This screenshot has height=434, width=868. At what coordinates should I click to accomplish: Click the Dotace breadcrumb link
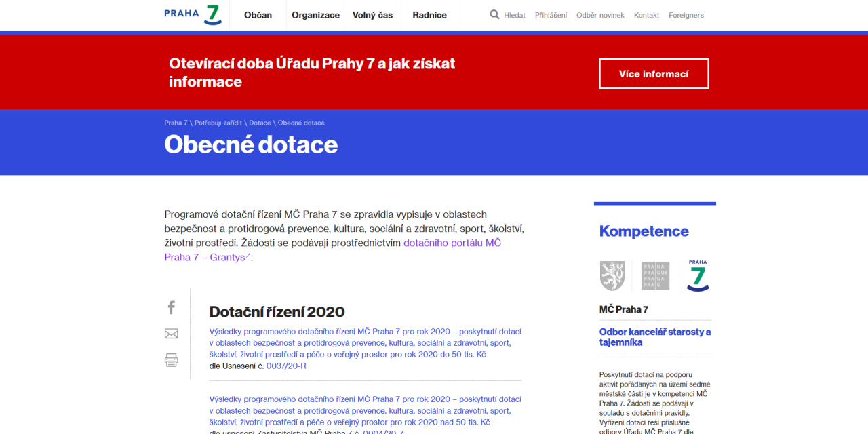point(260,123)
